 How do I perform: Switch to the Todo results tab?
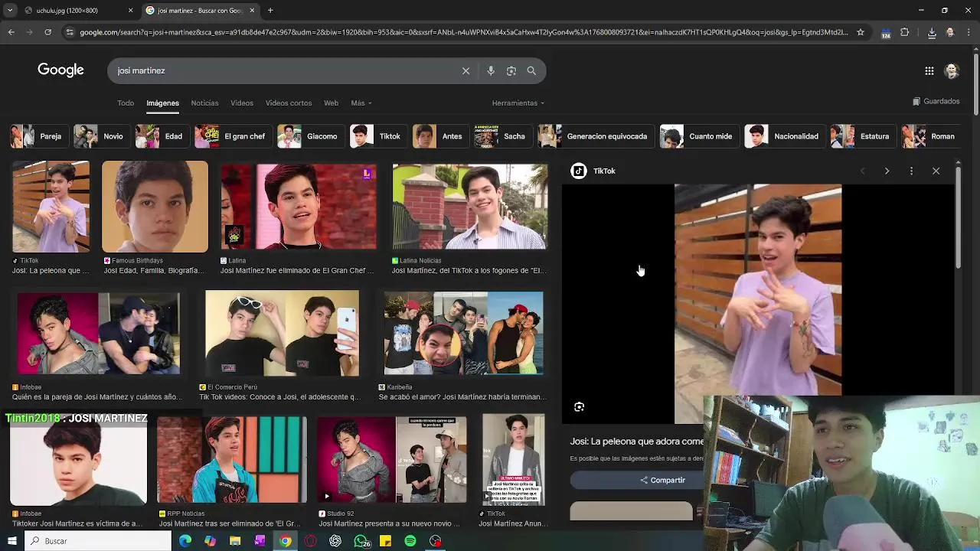pos(126,103)
